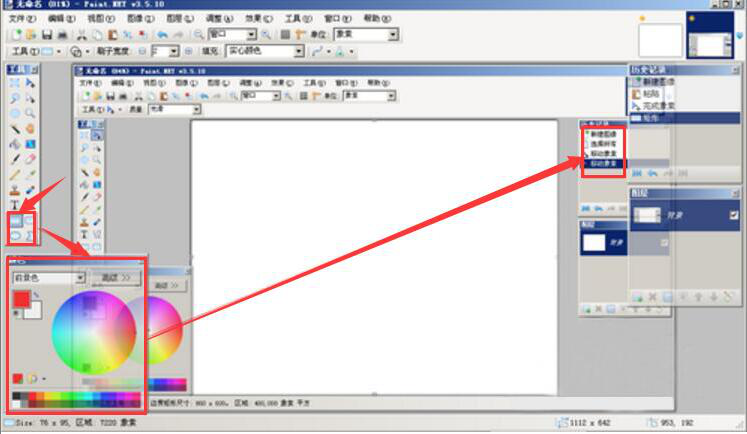
Task: Paste from clipboard via toolbar icon
Action: [113, 34]
